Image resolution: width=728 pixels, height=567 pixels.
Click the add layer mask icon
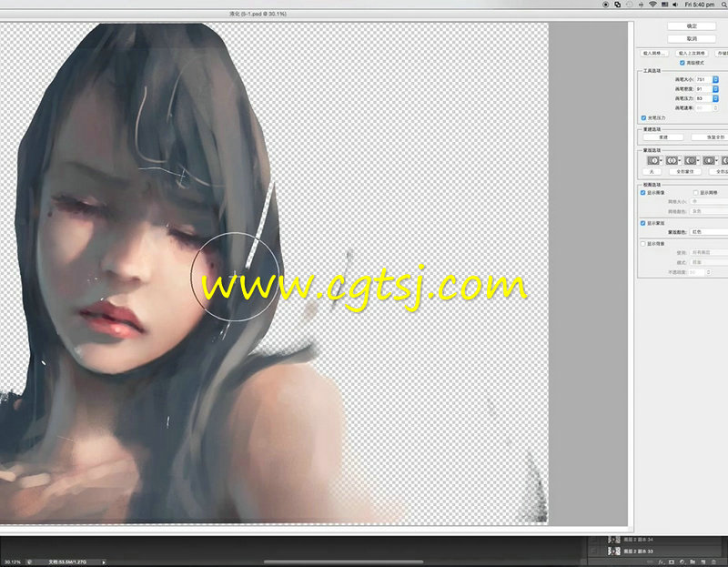pos(672,562)
